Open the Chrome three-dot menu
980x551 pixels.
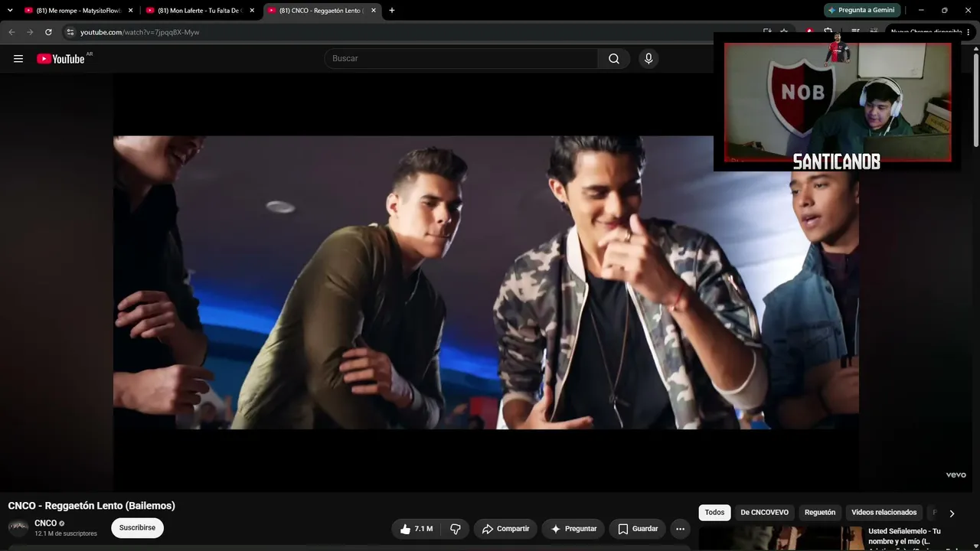970,32
